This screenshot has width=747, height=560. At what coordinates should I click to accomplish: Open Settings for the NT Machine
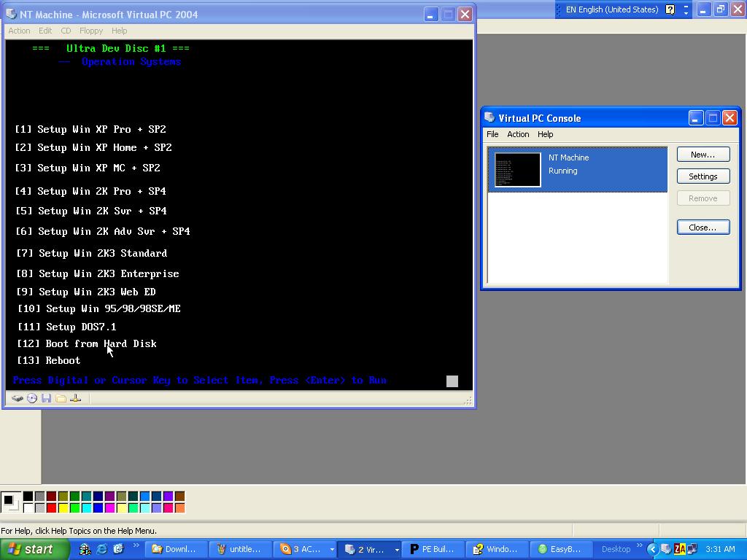pyautogui.click(x=703, y=176)
